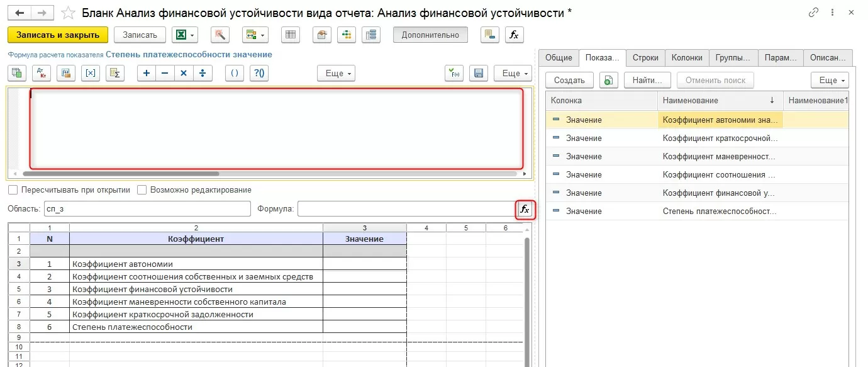
Task: Open the magic wand tool in the top toolbar
Action: point(220,35)
